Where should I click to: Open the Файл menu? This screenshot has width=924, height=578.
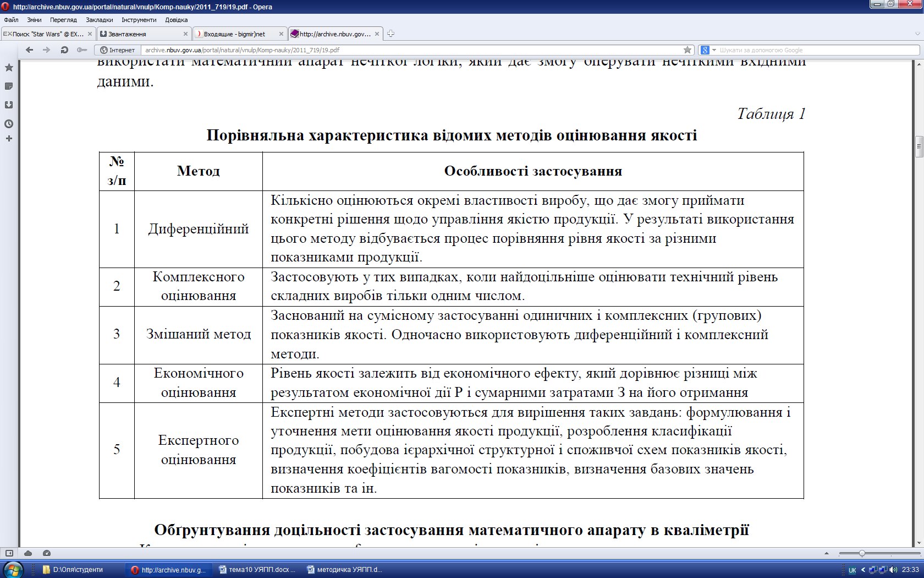[11, 20]
